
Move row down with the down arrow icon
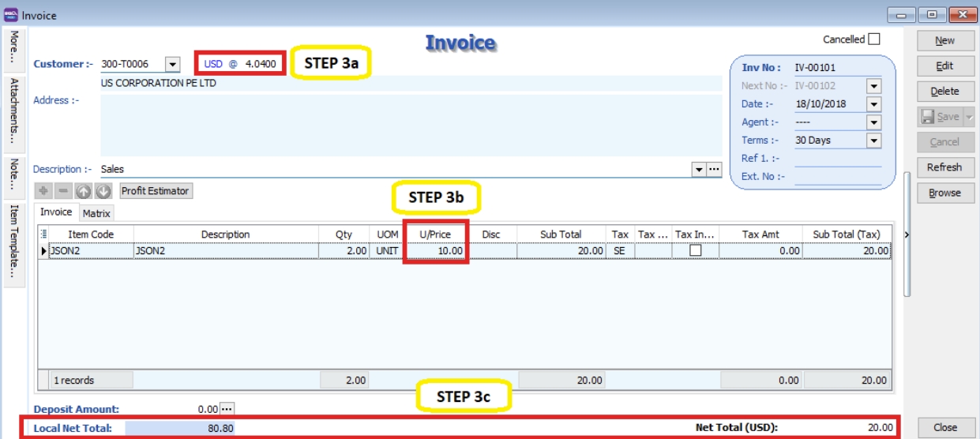(x=103, y=191)
